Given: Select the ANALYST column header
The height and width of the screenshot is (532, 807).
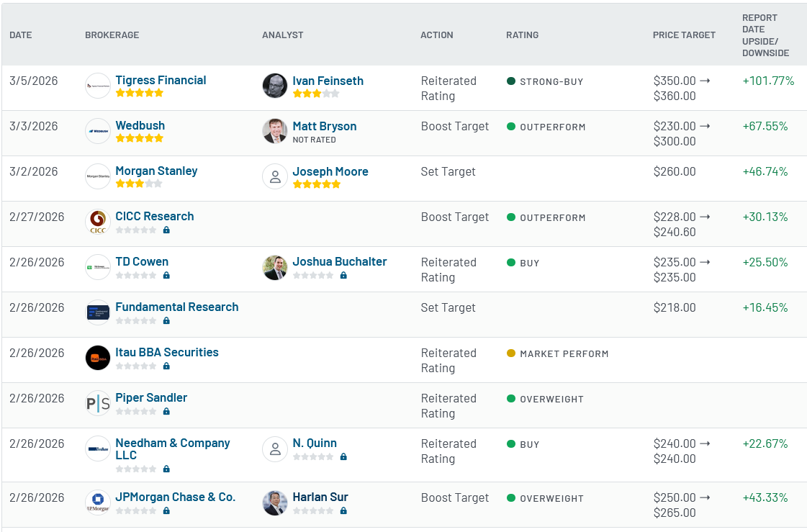Looking at the screenshot, I should [x=282, y=35].
